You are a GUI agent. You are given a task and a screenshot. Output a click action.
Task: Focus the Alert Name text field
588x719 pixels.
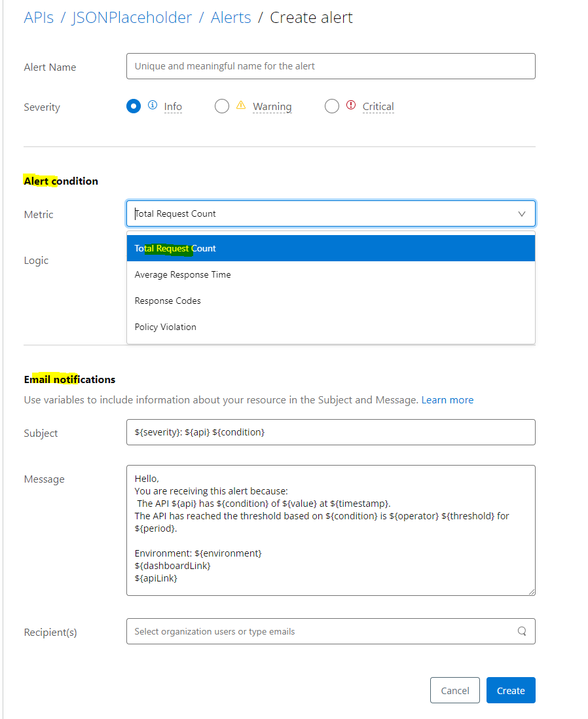(331, 66)
